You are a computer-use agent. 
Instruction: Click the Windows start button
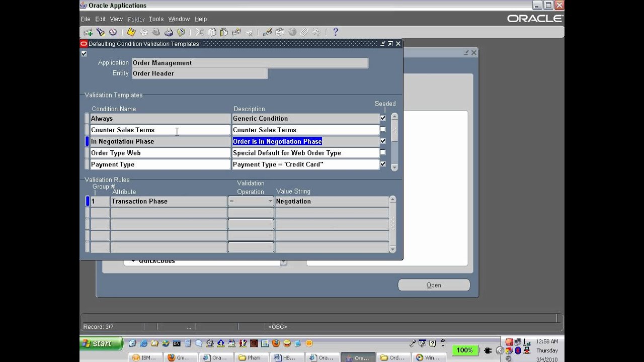(102, 343)
